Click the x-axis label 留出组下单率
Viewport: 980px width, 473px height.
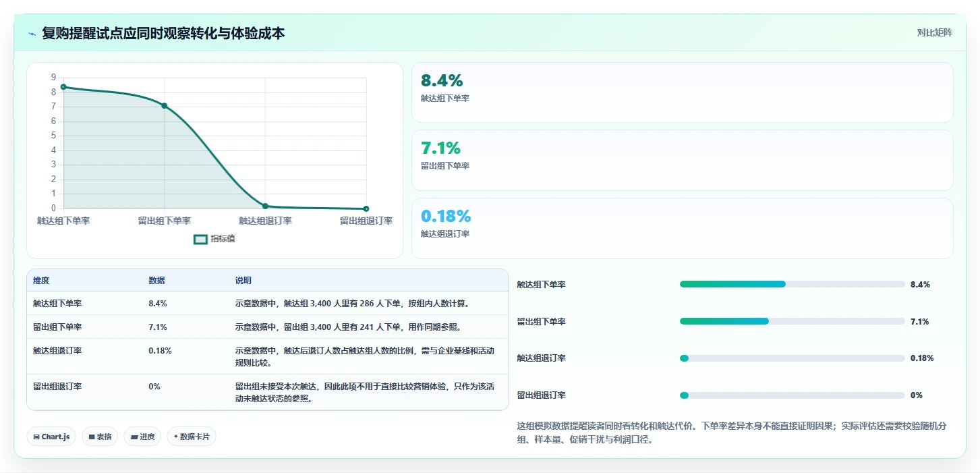coord(164,221)
